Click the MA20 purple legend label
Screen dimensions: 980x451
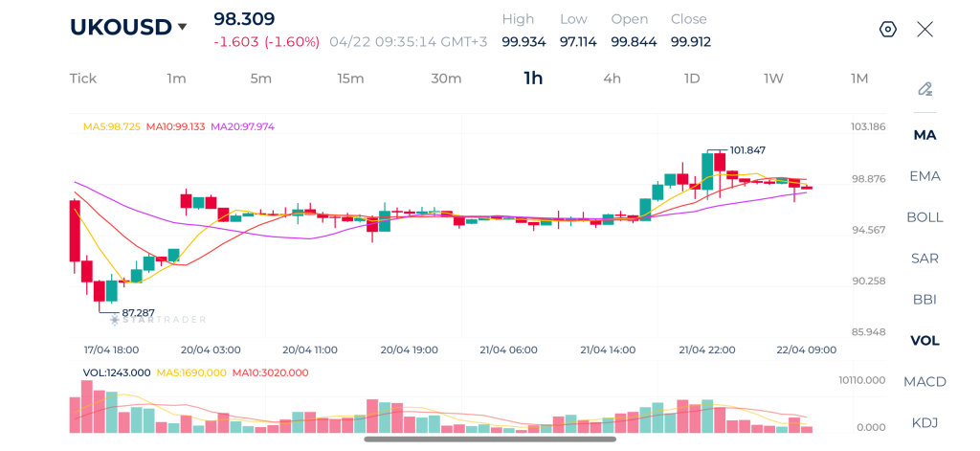click(x=242, y=126)
